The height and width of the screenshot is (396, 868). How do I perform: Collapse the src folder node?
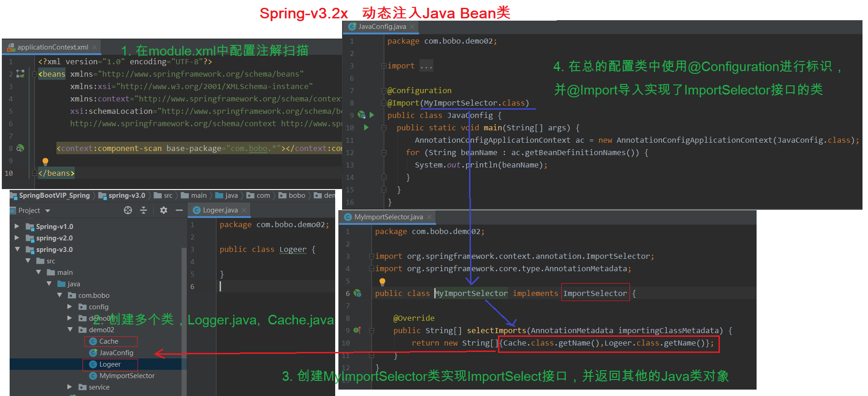tap(28, 261)
